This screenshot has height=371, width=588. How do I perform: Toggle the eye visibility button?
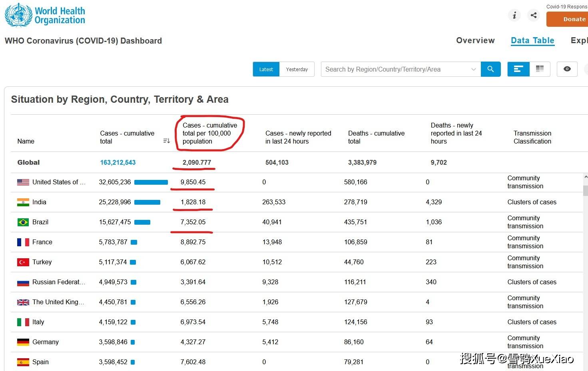point(567,69)
